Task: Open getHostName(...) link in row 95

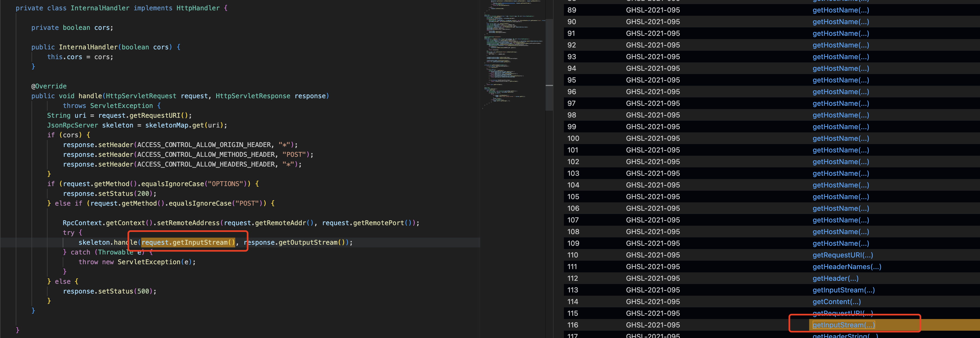Action: [841, 80]
